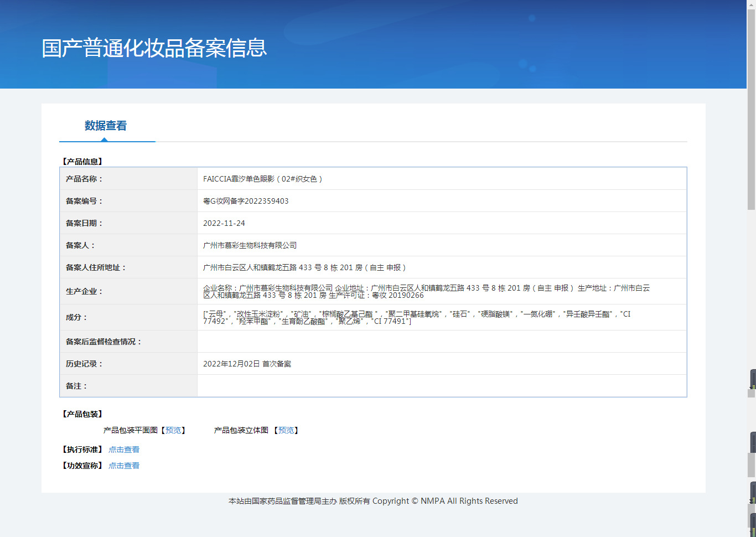Click the 历史记录： row label
This screenshot has width=756, height=537.
click(84, 364)
